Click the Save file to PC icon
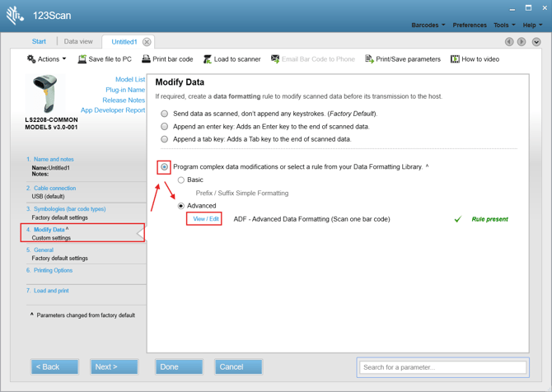 [82, 59]
